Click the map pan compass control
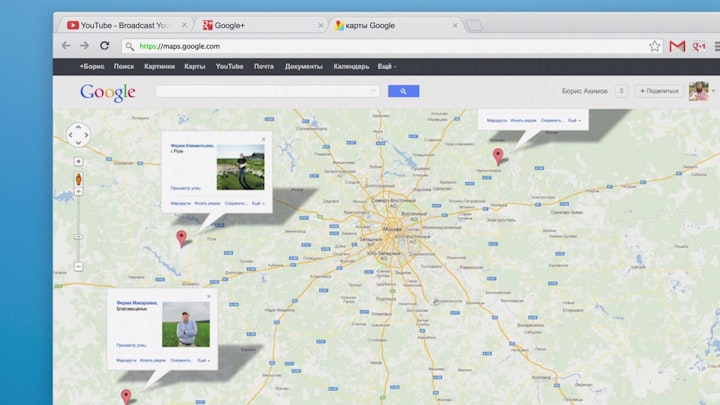720x405 pixels. (78, 134)
